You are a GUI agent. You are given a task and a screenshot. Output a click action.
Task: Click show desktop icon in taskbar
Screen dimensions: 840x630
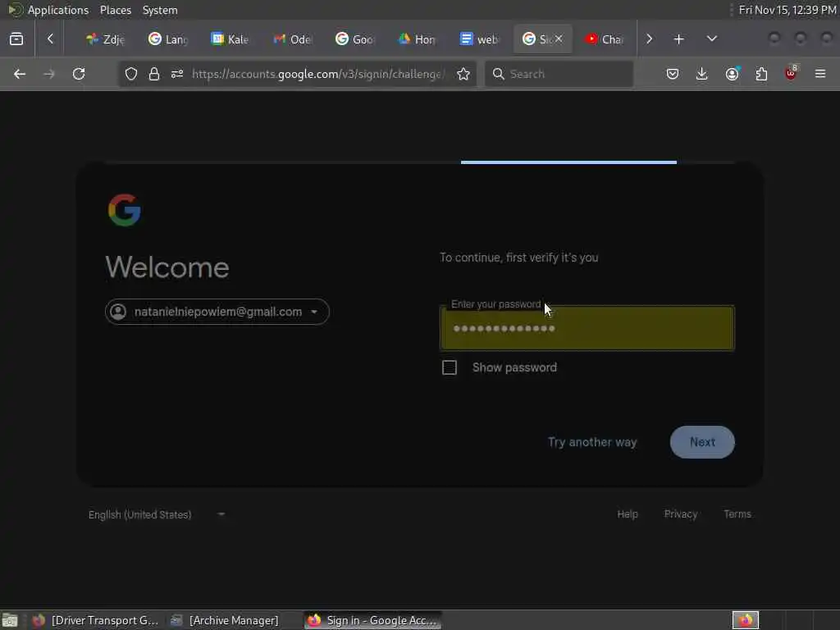point(10,620)
